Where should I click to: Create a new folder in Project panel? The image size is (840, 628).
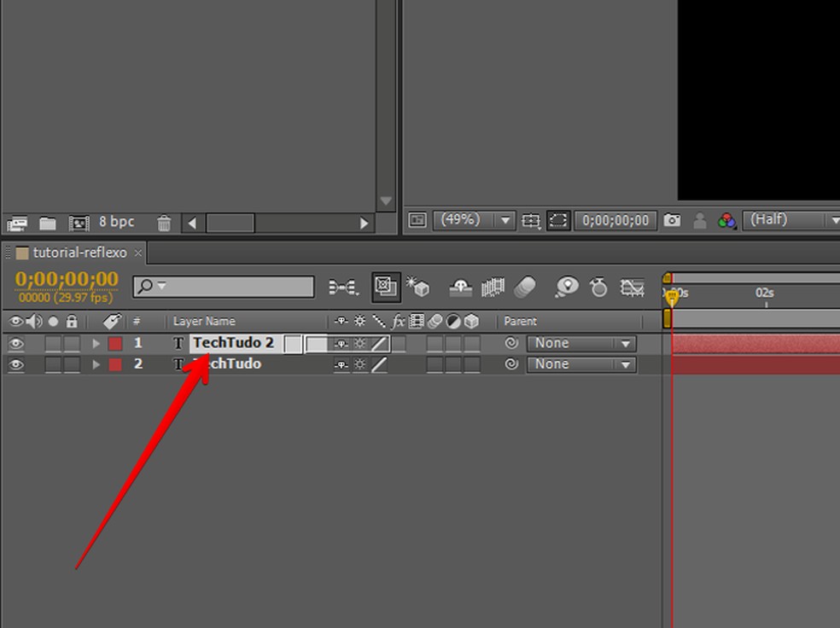(x=47, y=223)
